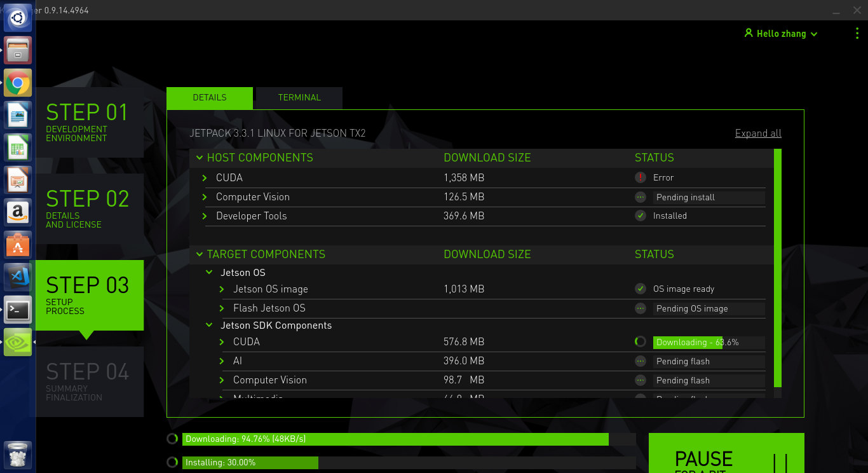Switch to the TERMINAL tab
This screenshot has width=868, height=473.
[299, 98]
